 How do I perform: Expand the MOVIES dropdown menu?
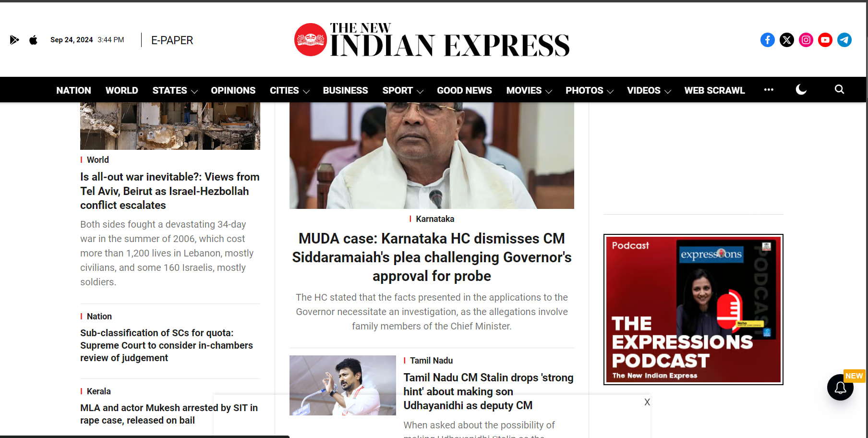point(529,90)
